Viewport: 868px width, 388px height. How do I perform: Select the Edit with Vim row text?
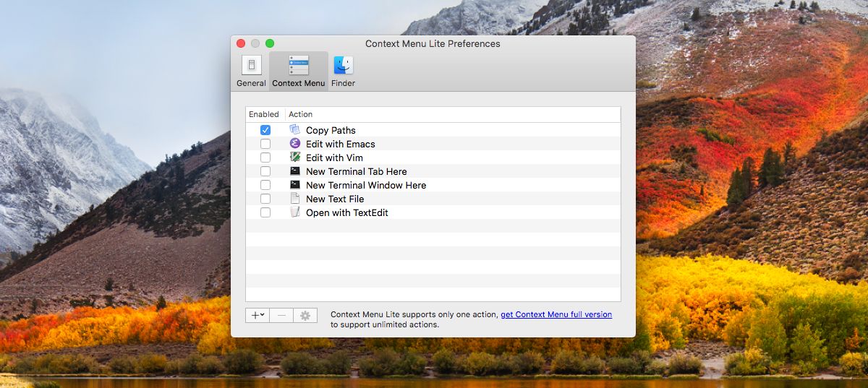point(334,158)
